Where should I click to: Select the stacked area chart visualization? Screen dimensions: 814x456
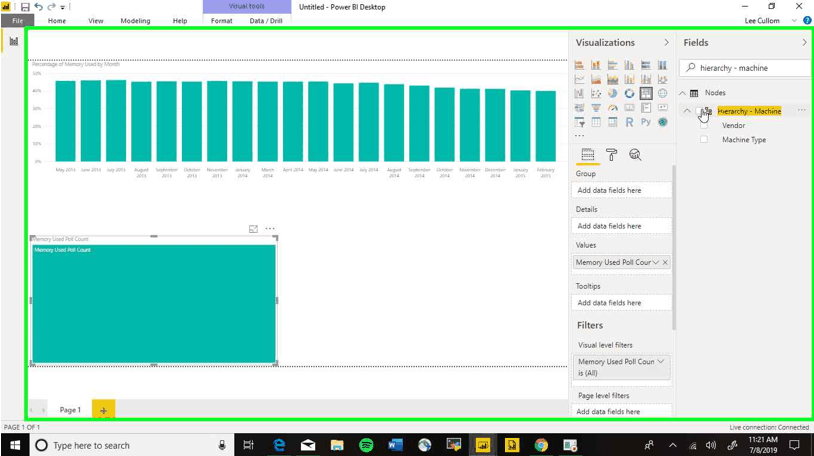[613, 79]
